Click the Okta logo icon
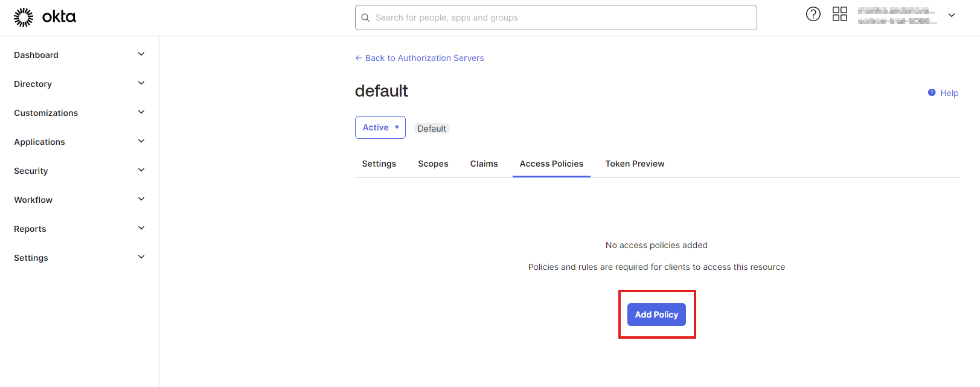 tap(24, 18)
